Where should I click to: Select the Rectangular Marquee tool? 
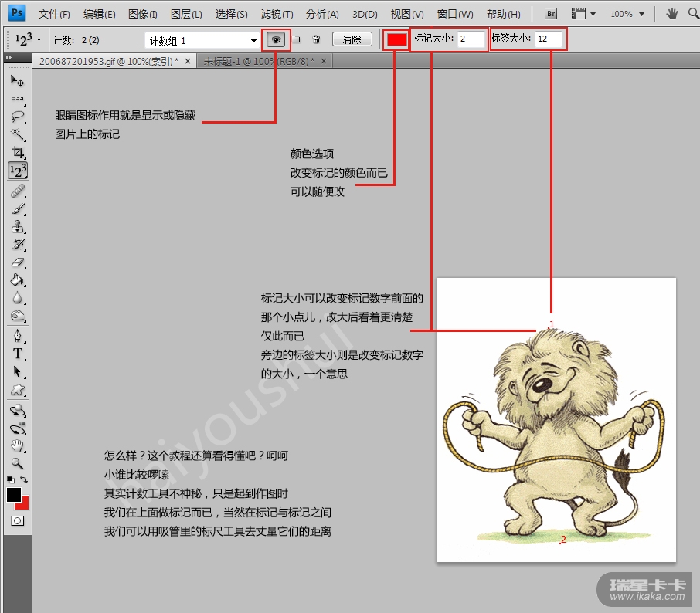coord(18,98)
